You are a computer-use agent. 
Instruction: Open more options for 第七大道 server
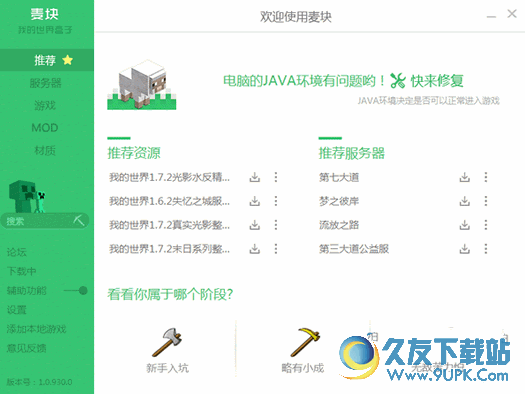coord(486,177)
